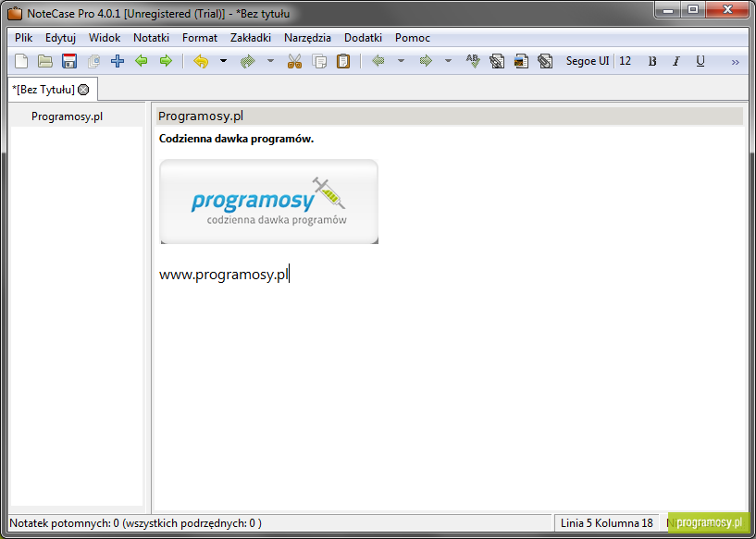The height and width of the screenshot is (539, 756).
Task: Click the Linia 5 Kolumna 18 status entry
Action: coord(606,523)
